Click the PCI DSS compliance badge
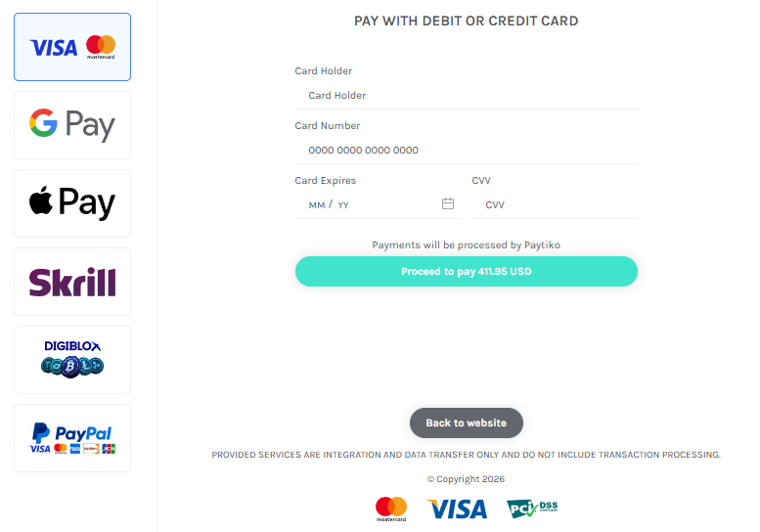 [532, 509]
